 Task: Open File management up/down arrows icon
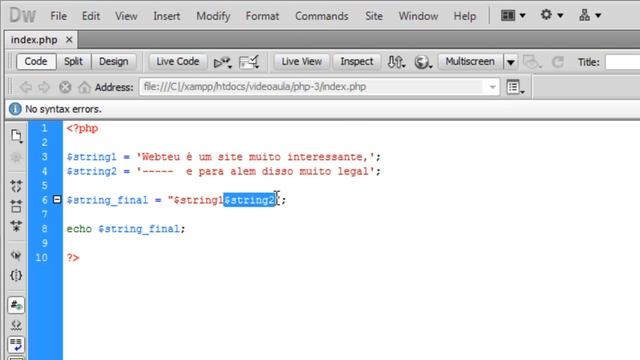pos(396,62)
